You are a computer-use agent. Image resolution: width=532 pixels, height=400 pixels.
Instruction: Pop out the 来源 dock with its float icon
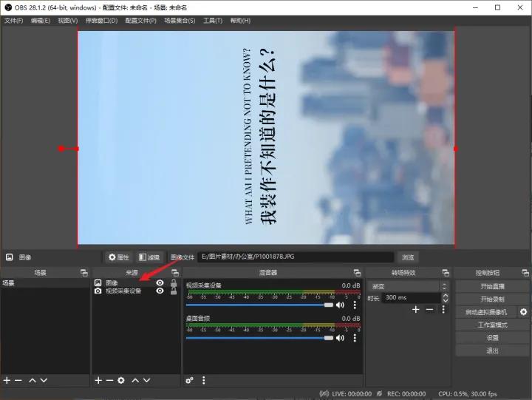pos(175,273)
